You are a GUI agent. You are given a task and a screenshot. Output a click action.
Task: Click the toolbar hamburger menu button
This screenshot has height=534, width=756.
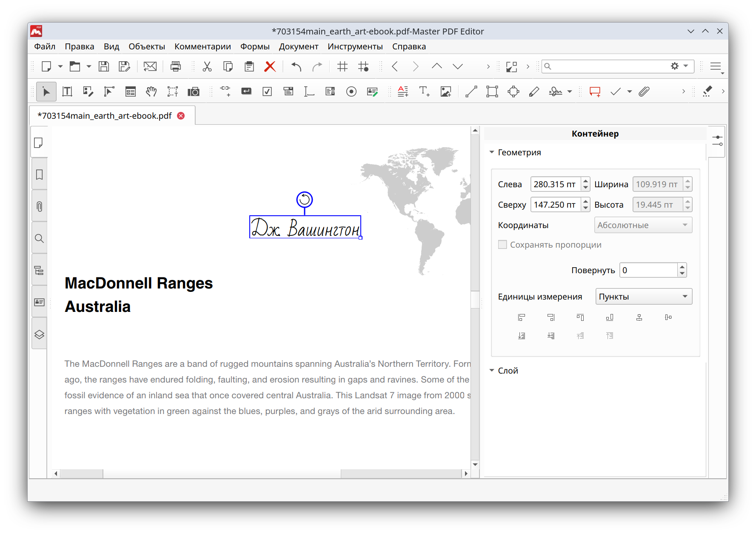point(716,66)
